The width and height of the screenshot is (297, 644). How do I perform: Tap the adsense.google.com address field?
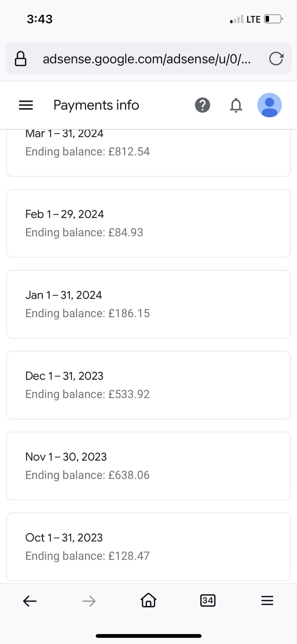147,59
